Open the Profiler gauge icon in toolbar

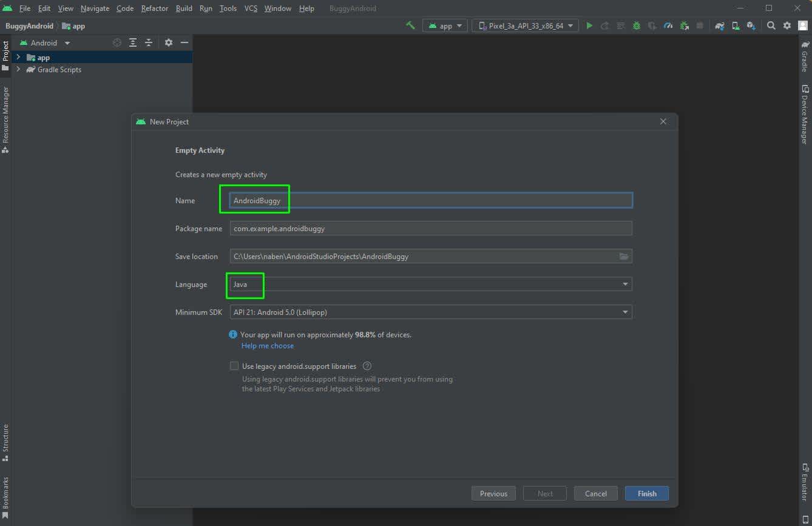[x=668, y=25]
